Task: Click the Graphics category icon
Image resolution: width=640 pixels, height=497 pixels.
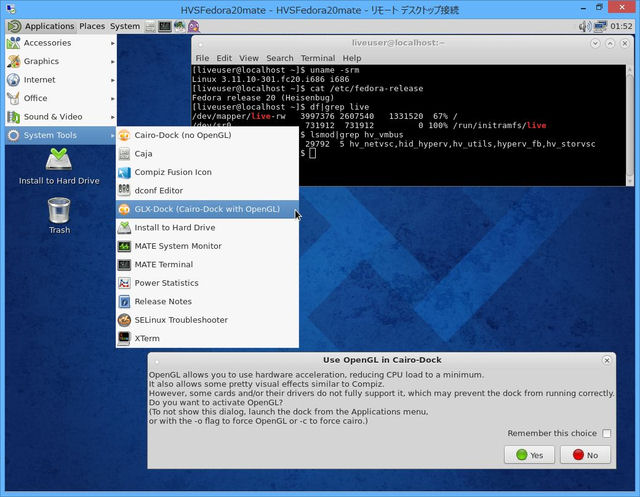Action: coord(13,61)
